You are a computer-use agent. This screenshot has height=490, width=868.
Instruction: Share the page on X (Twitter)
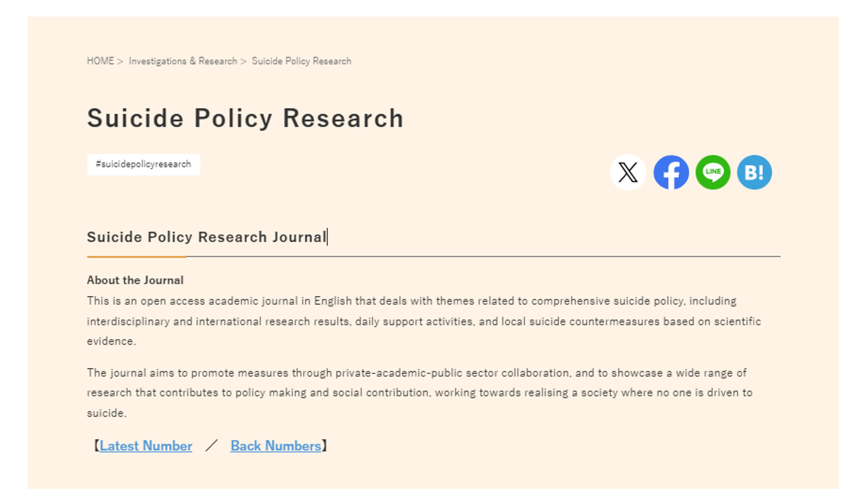628,172
